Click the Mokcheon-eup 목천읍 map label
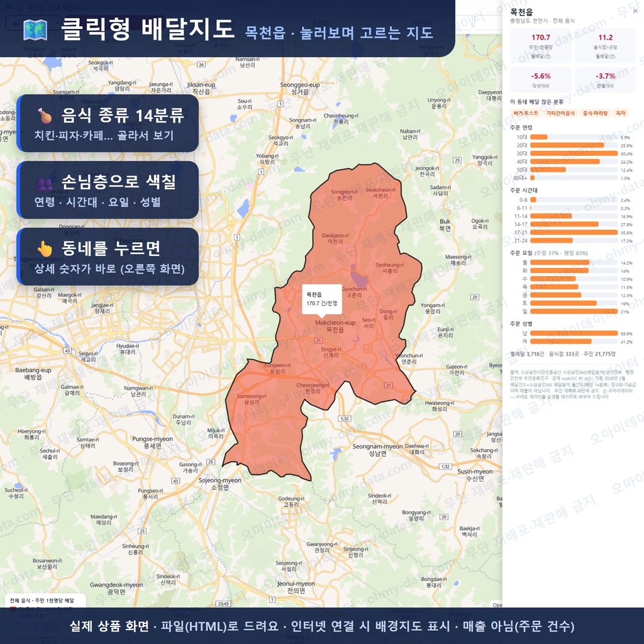 click(x=335, y=326)
